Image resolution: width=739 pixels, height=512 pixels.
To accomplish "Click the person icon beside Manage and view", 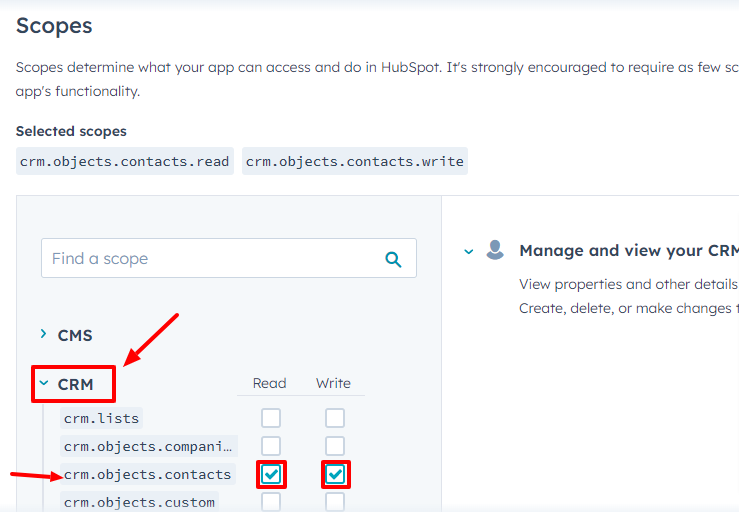I will pos(495,250).
